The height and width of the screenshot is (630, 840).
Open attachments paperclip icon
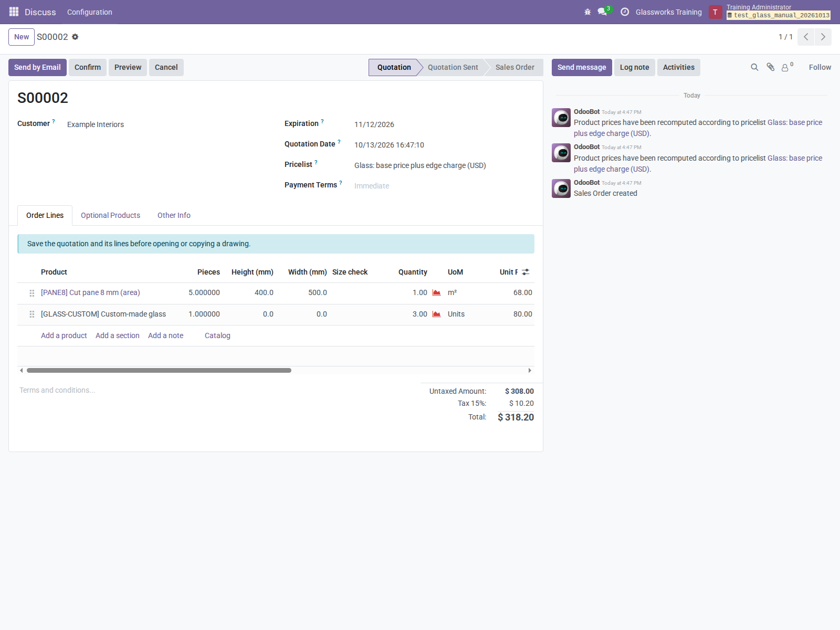(x=770, y=67)
